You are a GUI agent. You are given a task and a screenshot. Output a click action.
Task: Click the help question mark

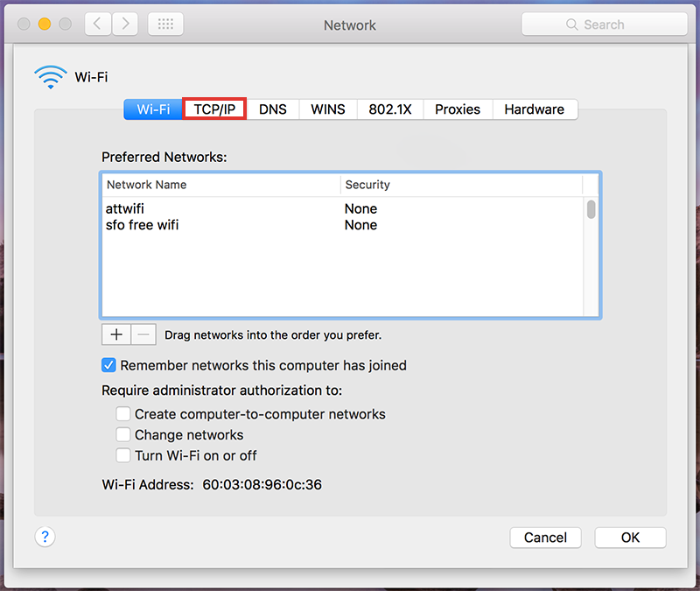pyautogui.click(x=45, y=536)
